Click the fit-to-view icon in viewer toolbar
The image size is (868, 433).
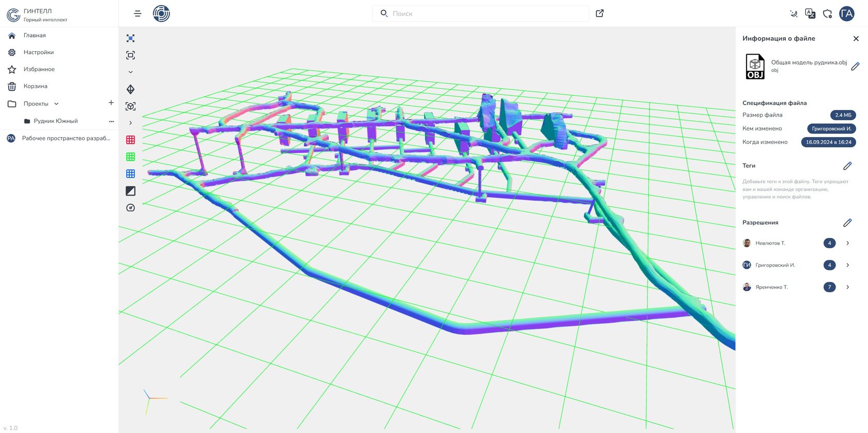(x=131, y=38)
